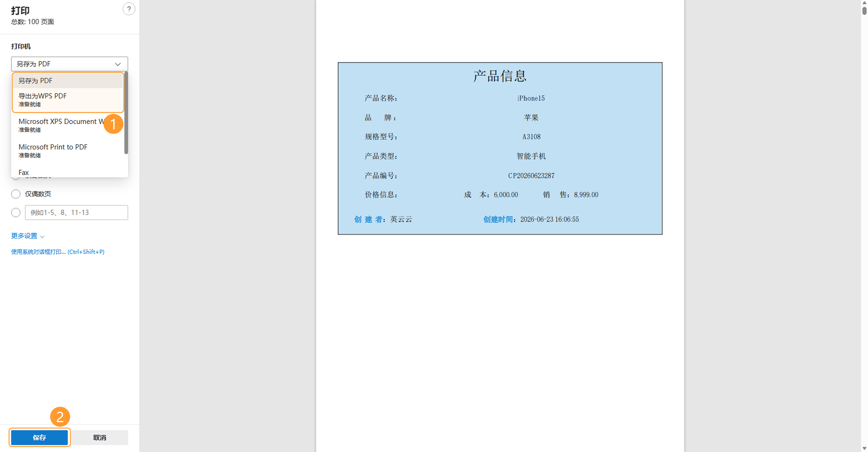Select the 仅偶数页 radio button
This screenshot has height=452, width=868.
click(x=16, y=194)
